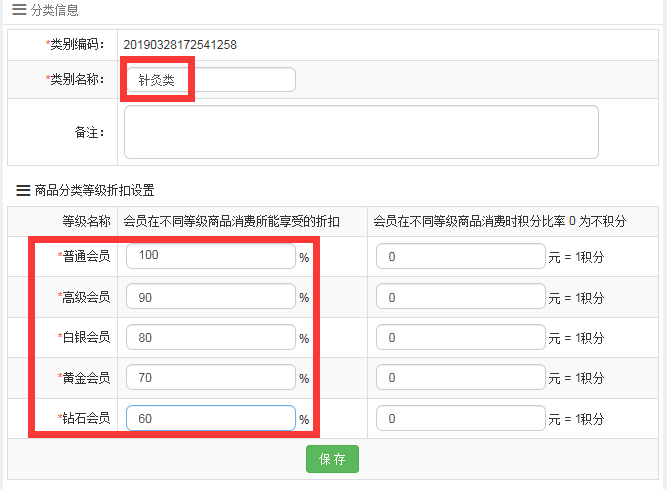Click the 钻石会员 points ratio field

click(460, 418)
